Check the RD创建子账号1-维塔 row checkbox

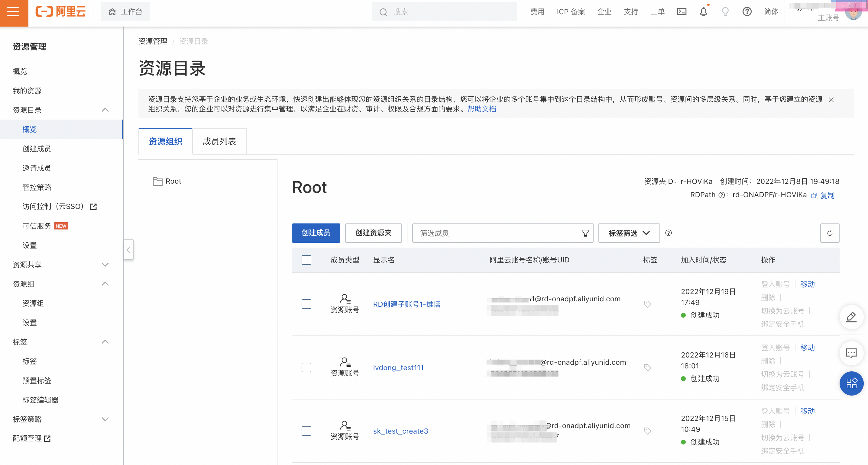306,304
